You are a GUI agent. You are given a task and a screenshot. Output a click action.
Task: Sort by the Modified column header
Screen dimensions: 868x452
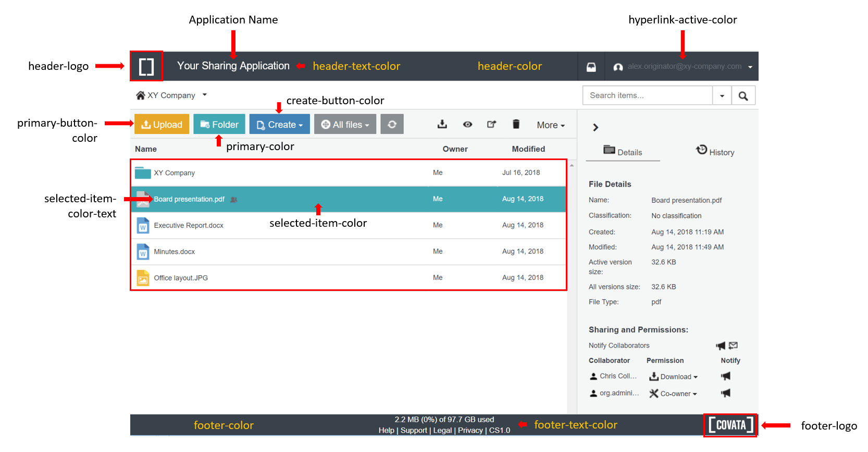[x=528, y=149]
